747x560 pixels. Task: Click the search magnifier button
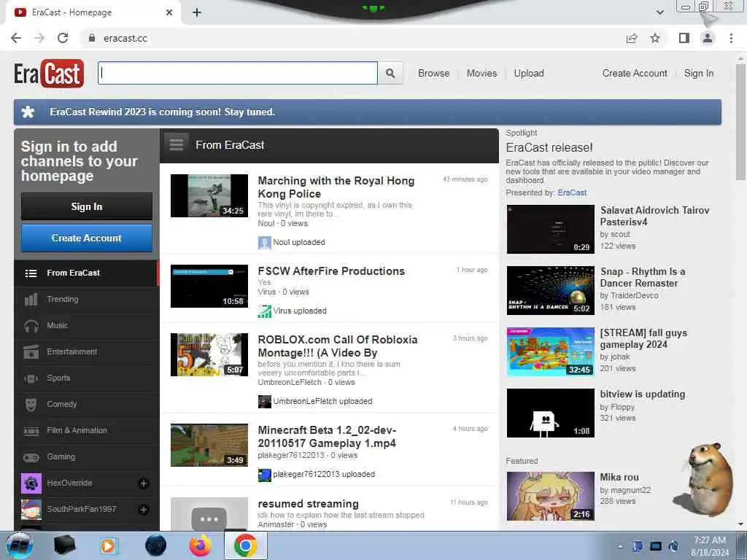[x=390, y=74]
